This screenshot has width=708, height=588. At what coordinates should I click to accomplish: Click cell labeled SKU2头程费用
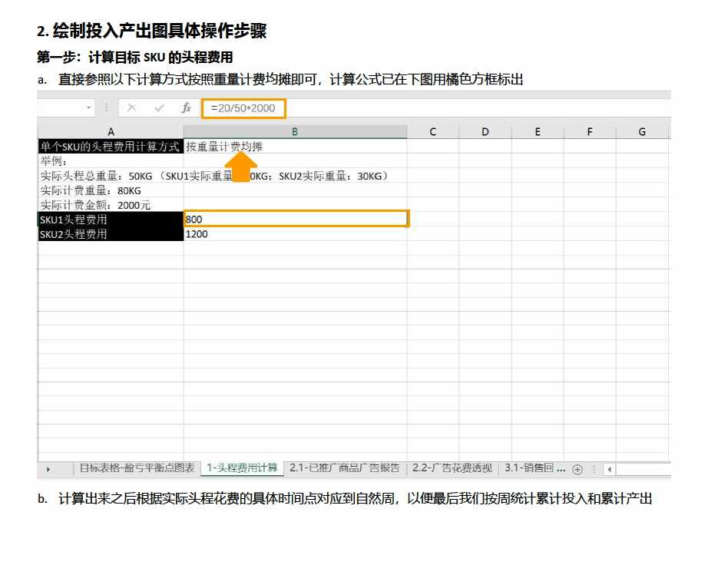coord(111,234)
